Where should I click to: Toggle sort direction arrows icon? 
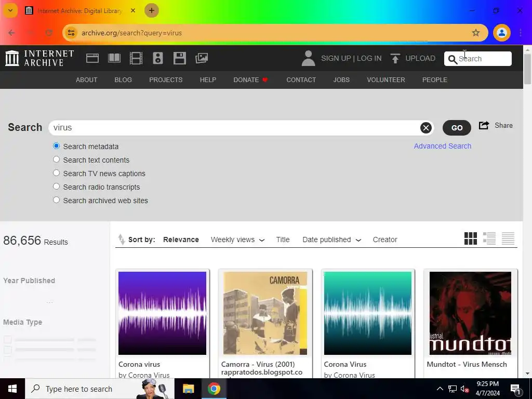tap(121, 239)
